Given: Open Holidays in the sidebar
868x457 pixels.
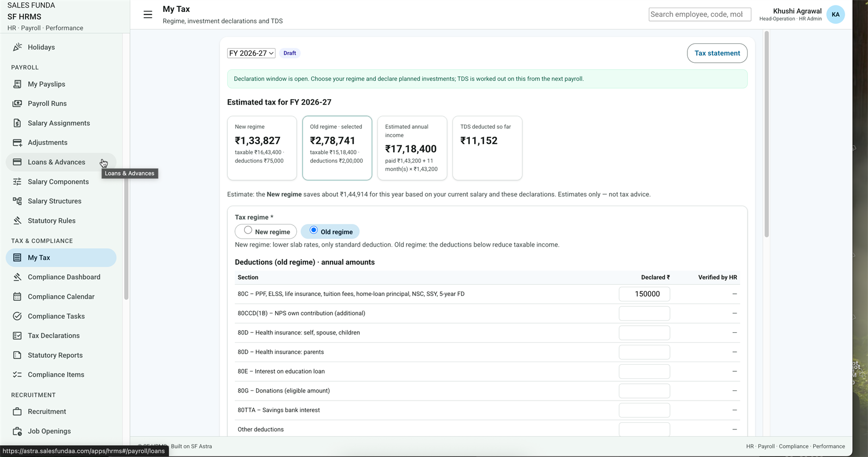Looking at the screenshot, I should pyautogui.click(x=61, y=47).
